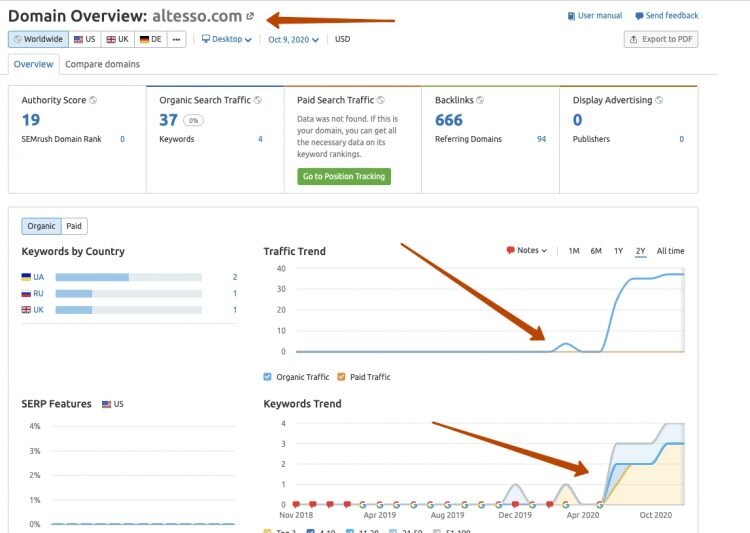
Task: Click the Backlinks count 666
Action: point(449,120)
